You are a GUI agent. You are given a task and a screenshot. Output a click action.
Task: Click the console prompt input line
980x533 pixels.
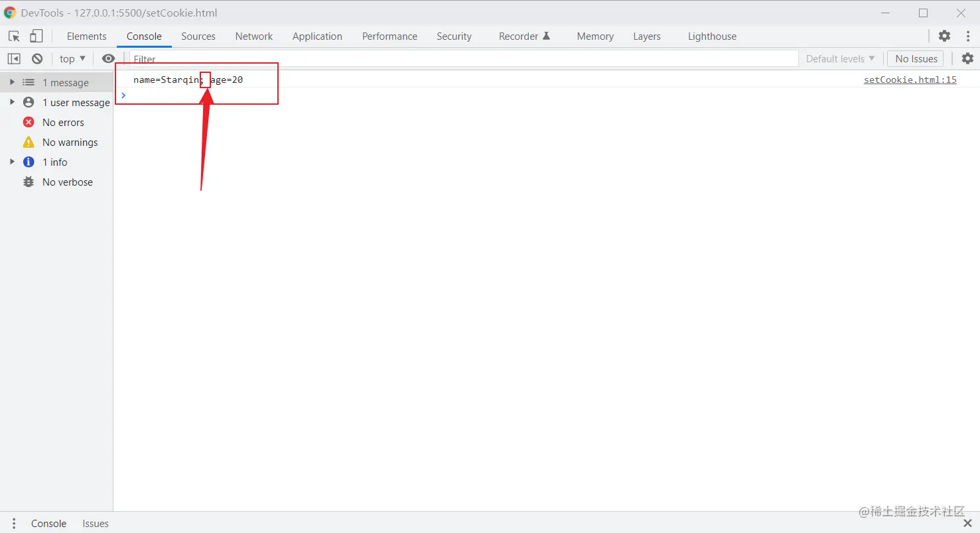coord(546,95)
